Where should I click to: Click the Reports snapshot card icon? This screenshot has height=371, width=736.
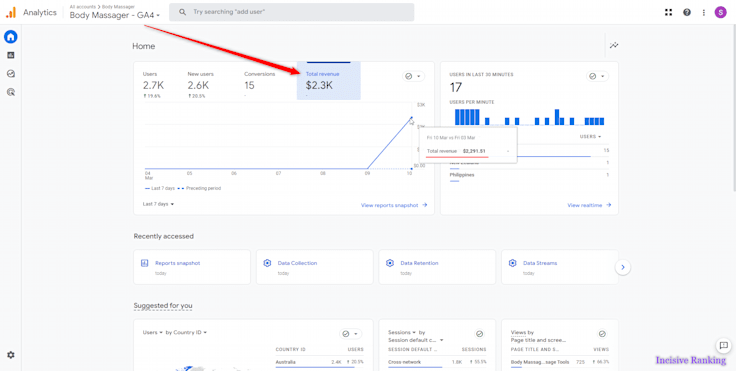[x=145, y=263]
